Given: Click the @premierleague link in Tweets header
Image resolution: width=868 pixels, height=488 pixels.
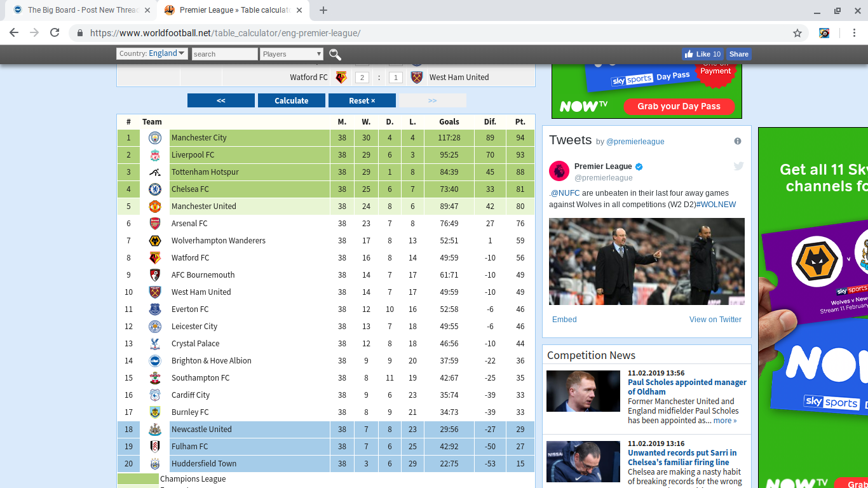Looking at the screenshot, I should 635,142.
